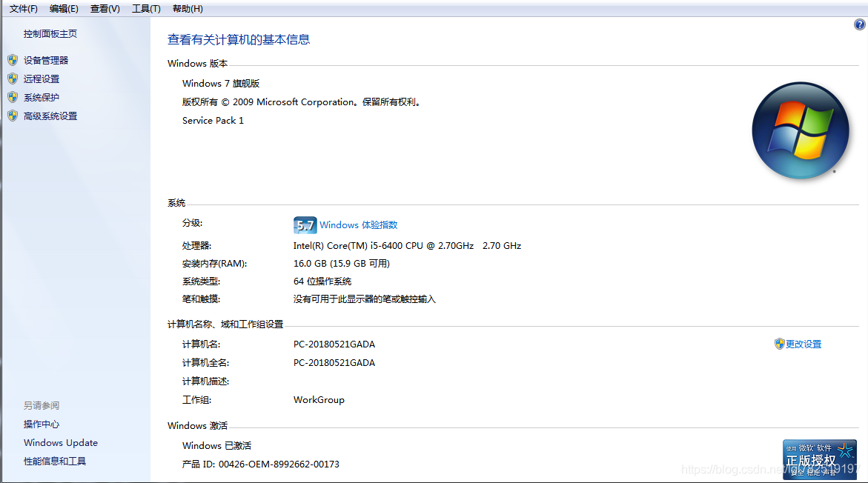Viewport: 868px width, 483px height.
Task: Click the 64 位操作系统 value
Action: (322, 282)
